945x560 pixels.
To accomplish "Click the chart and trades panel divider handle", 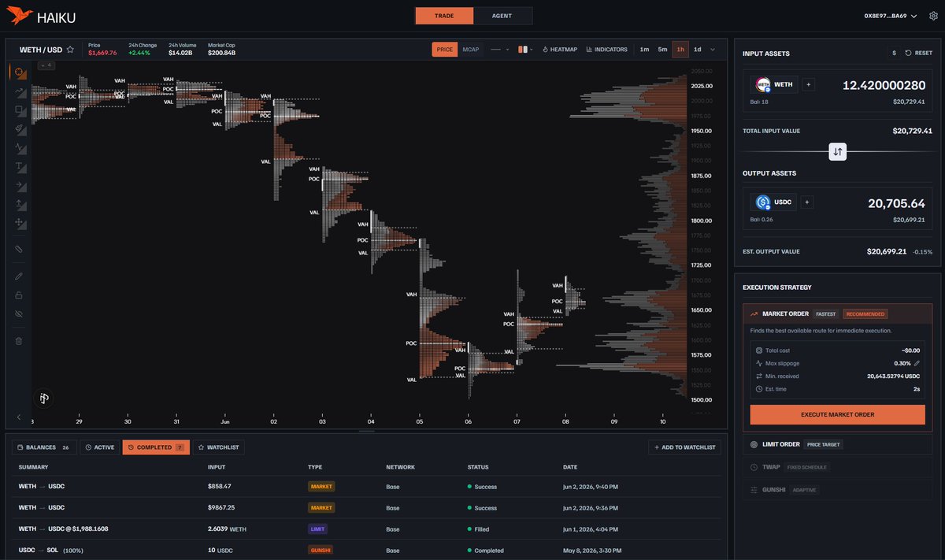I will tap(366, 432).
